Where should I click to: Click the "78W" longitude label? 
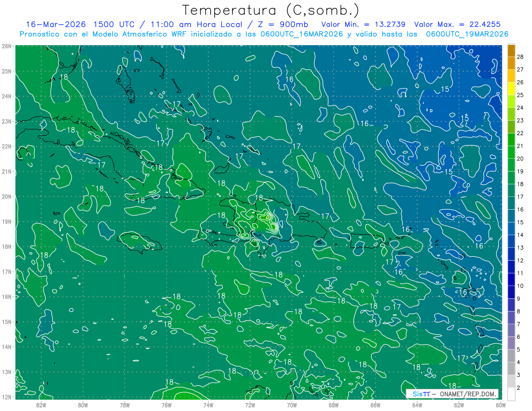point(125,404)
